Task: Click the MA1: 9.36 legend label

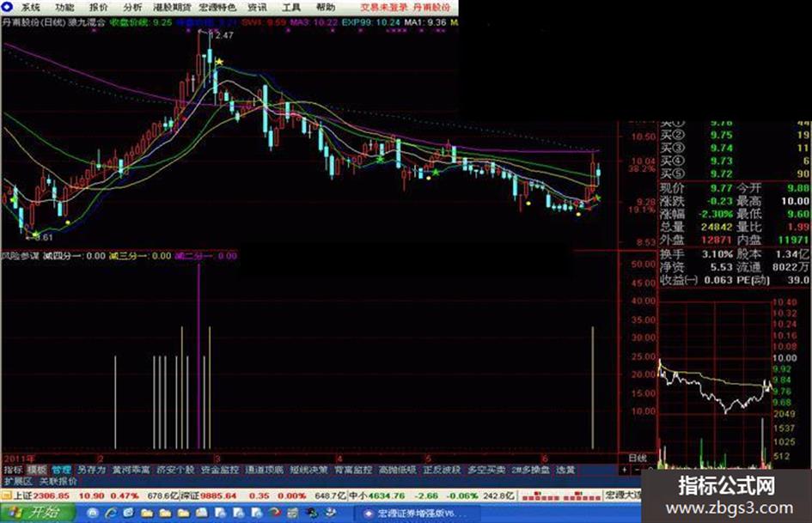Action: (x=425, y=22)
